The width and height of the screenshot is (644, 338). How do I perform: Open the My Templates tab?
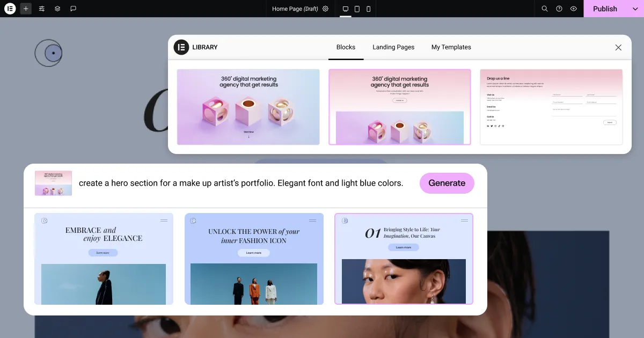pyautogui.click(x=451, y=47)
